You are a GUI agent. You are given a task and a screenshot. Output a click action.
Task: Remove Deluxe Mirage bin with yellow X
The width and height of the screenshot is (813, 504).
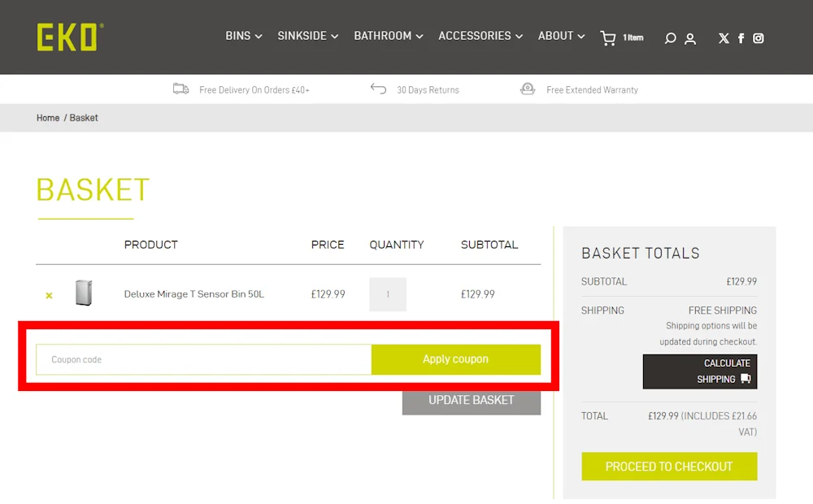(49, 296)
